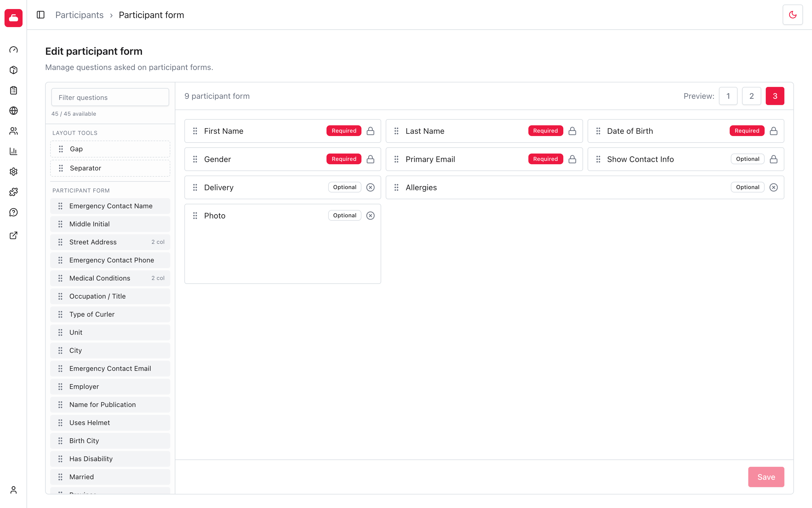Open the cube products icon in sidebar
This screenshot has height=508, width=812.
click(14, 70)
